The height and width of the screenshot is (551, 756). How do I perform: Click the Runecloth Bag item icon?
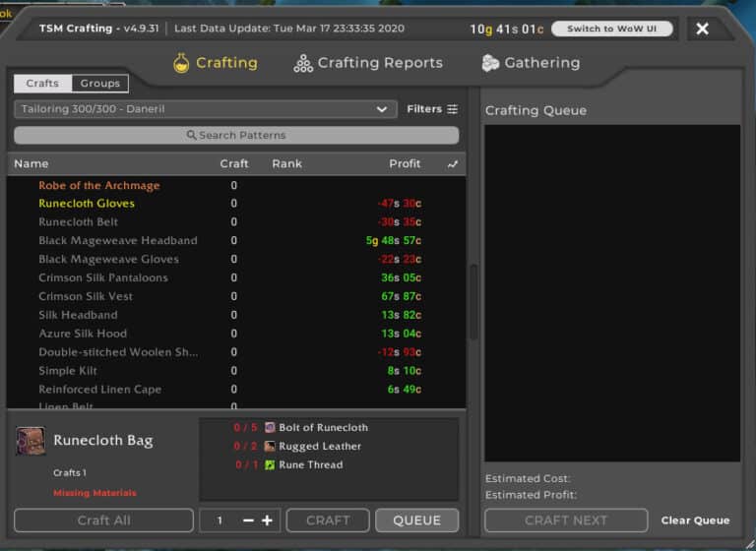click(x=31, y=441)
